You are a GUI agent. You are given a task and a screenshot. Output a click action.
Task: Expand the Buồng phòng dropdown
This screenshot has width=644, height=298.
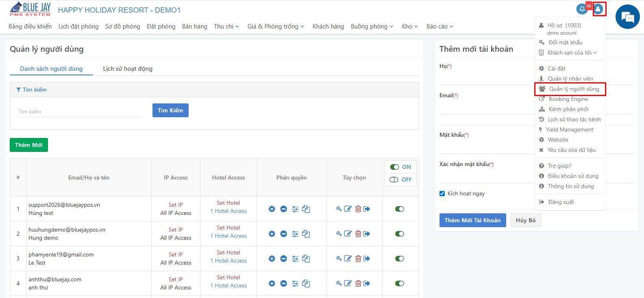pyautogui.click(x=372, y=26)
